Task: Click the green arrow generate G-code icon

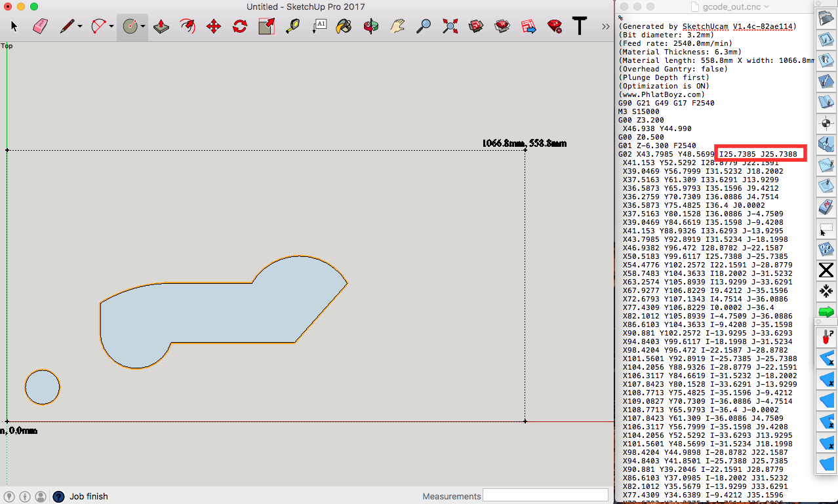Action: tap(826, 311)
